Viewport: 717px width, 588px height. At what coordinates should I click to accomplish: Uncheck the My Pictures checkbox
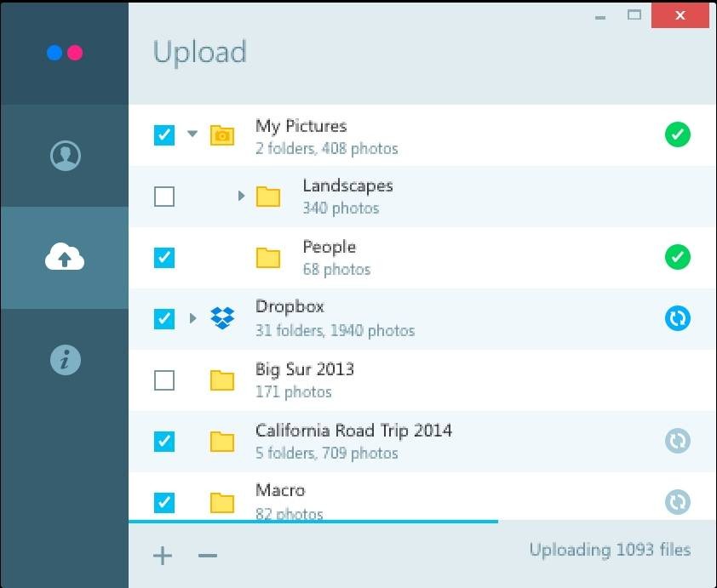(164, 134)
